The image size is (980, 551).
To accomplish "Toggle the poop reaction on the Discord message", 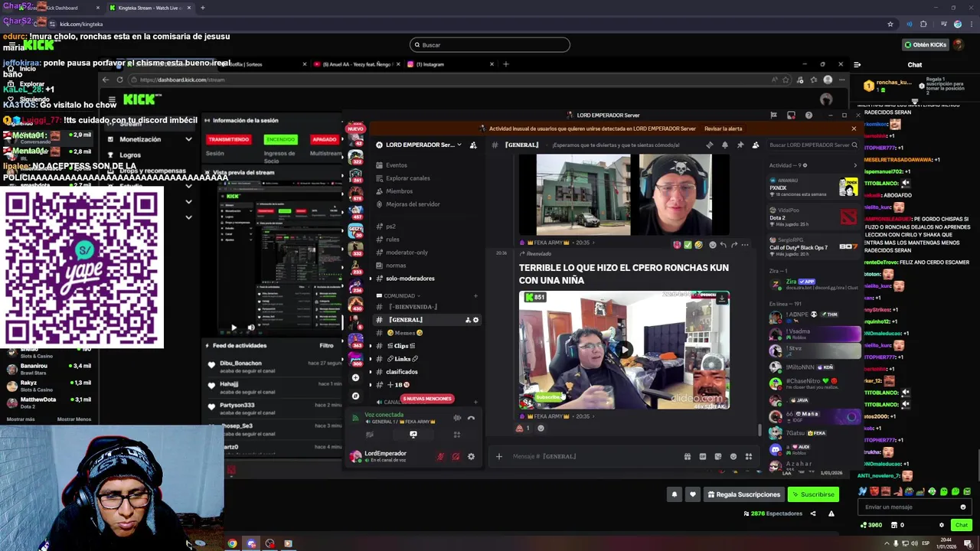I will [523, 429].
